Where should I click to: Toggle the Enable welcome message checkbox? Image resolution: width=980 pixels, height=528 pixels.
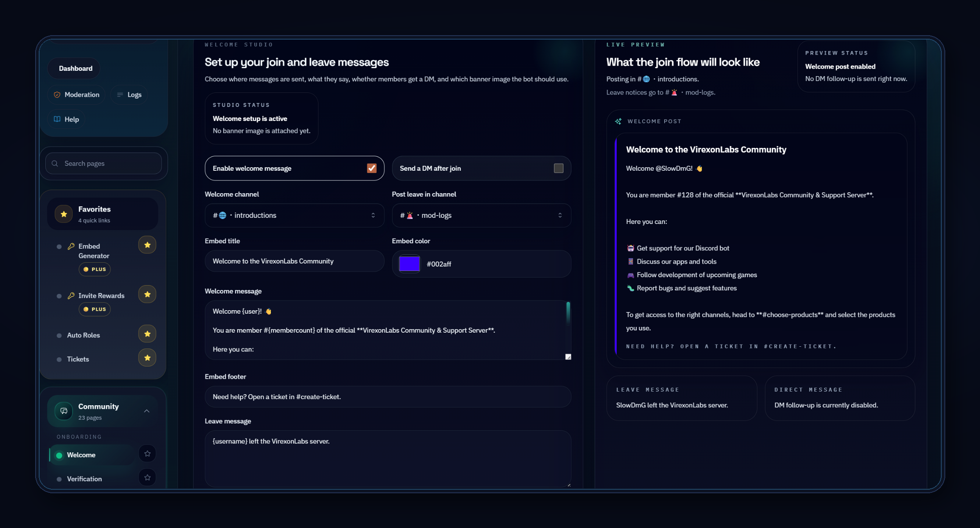(372, 168)
